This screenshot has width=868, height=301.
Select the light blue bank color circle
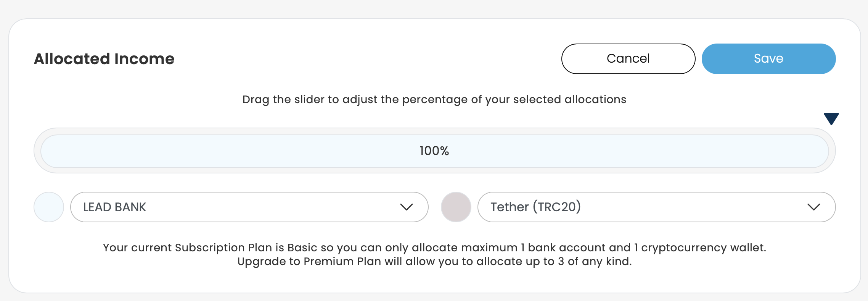pyautogui.click(x=49, y=207)
